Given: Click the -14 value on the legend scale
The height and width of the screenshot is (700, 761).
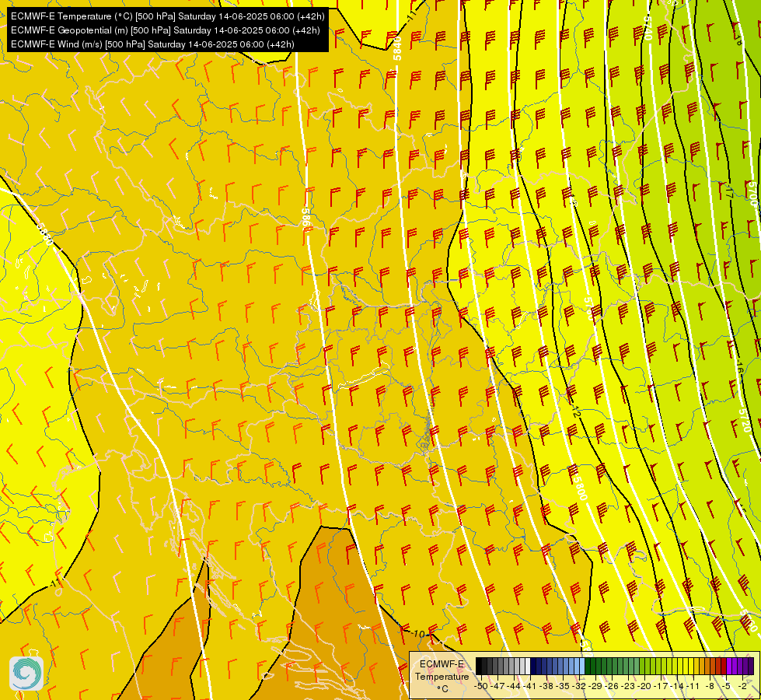Looking at the screenshot, I should (677, 686).
